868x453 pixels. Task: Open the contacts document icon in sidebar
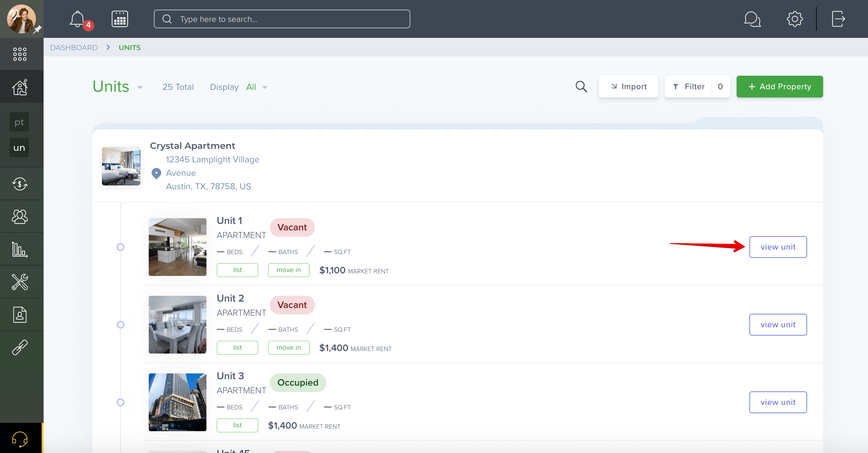coord(20,315)
